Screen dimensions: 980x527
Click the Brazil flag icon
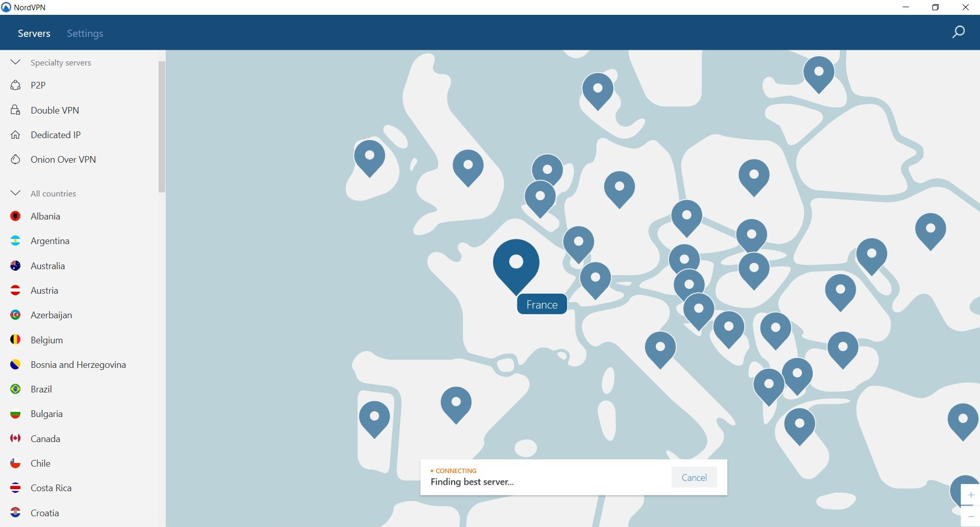tap(15, 389)
